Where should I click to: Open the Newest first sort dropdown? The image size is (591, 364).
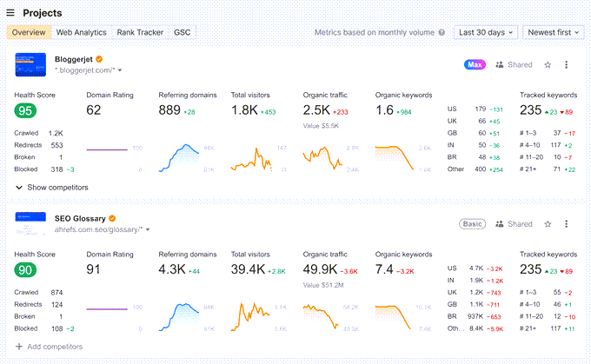pos(553,32)
